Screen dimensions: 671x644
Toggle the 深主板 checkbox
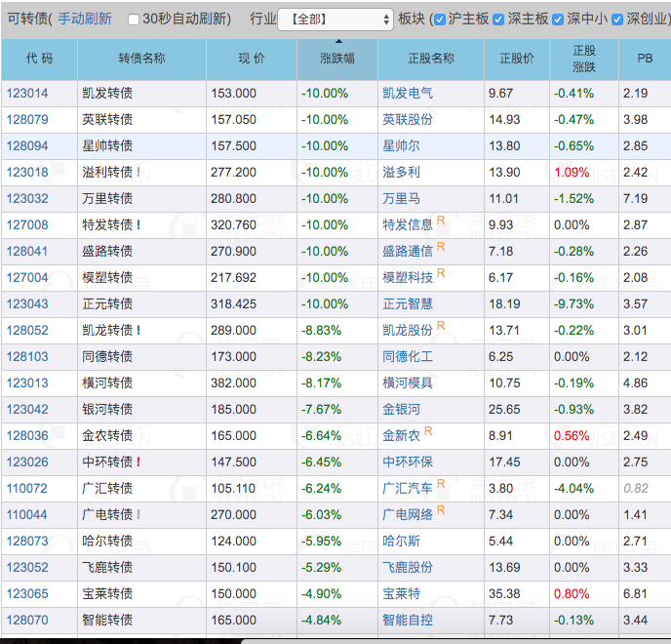(x=499, y=20)
